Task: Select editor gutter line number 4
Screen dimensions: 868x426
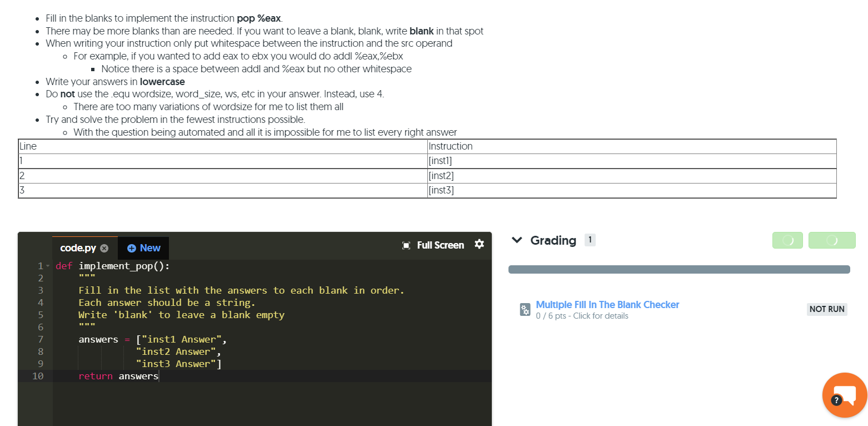Action: [40, 303]
